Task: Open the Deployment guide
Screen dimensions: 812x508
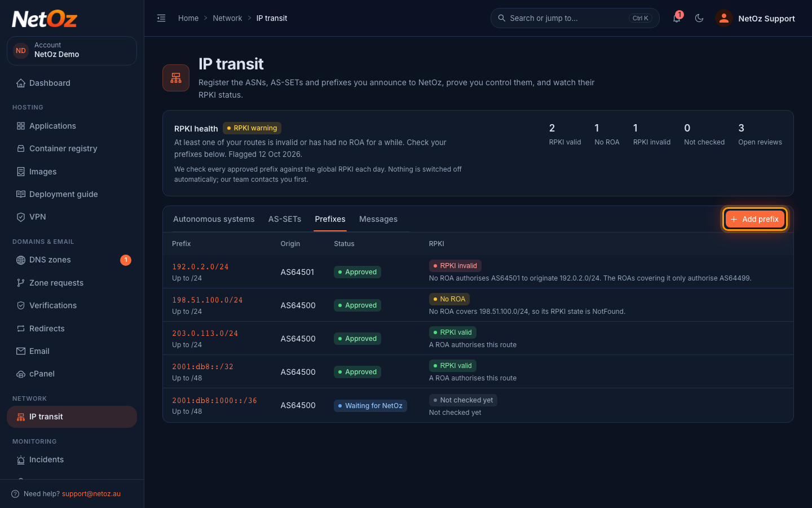Action: [72, 194]
